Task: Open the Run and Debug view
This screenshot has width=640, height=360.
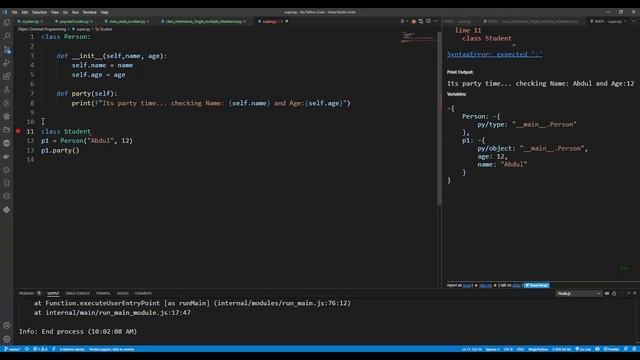Action: coord(7,62)
